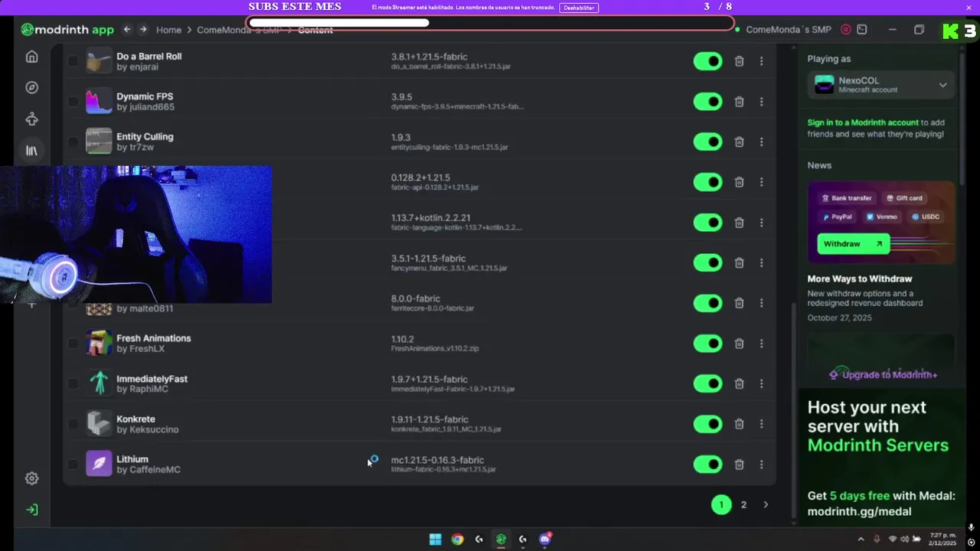980x551 pixels.
Task: Open more options for Konkrete
Action: point(761,424)
